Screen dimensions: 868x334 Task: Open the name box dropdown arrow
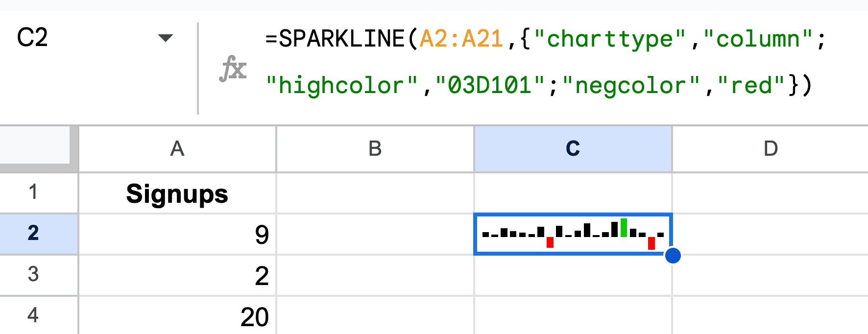166,38
